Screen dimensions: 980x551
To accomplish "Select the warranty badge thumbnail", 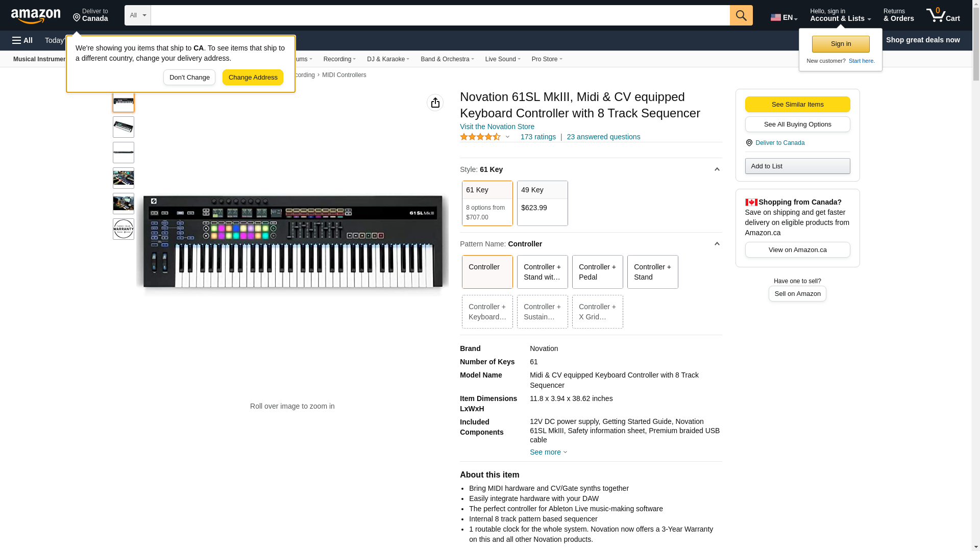I will pos(124,229).
